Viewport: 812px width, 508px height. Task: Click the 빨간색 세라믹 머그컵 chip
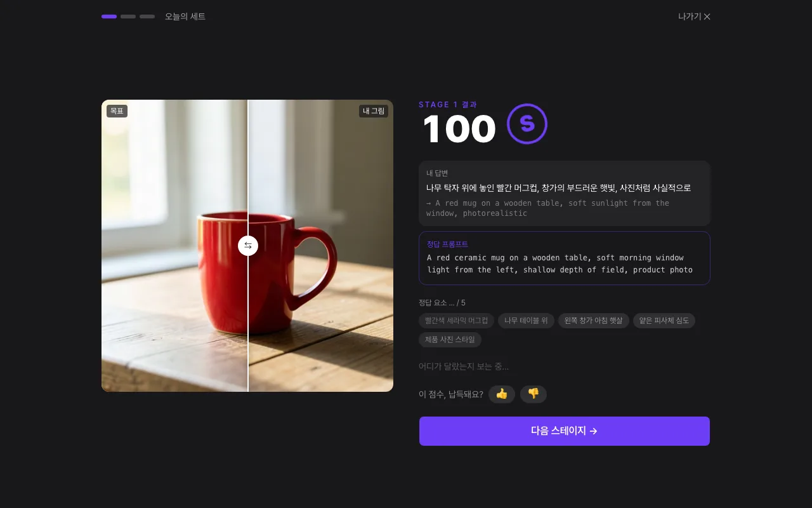[456, 321]
